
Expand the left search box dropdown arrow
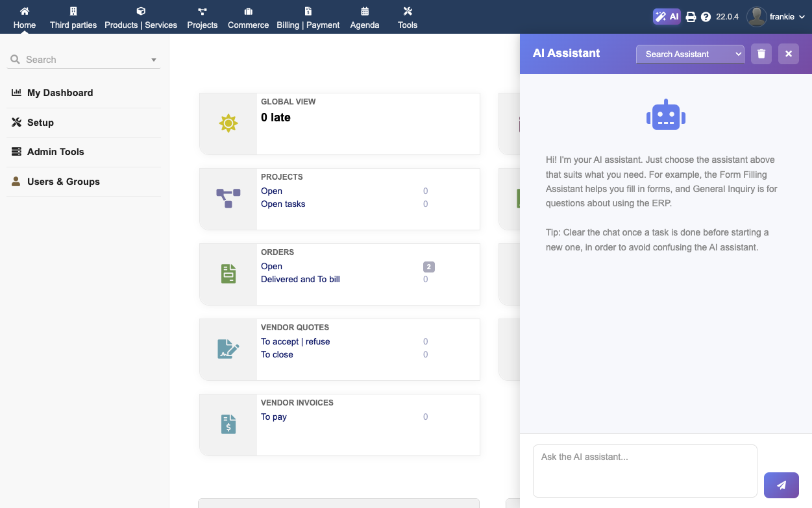(x=154, y=60)
